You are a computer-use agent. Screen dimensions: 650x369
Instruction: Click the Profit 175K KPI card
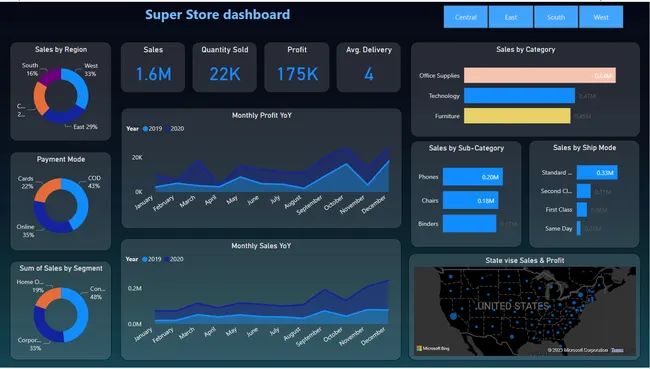(x=297, y=67)
